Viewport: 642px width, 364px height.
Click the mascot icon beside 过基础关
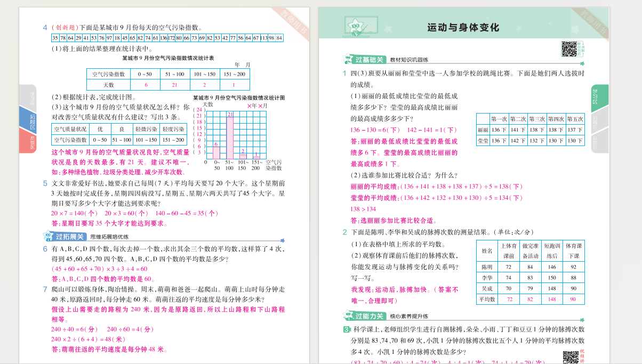(x=348, y=60)
